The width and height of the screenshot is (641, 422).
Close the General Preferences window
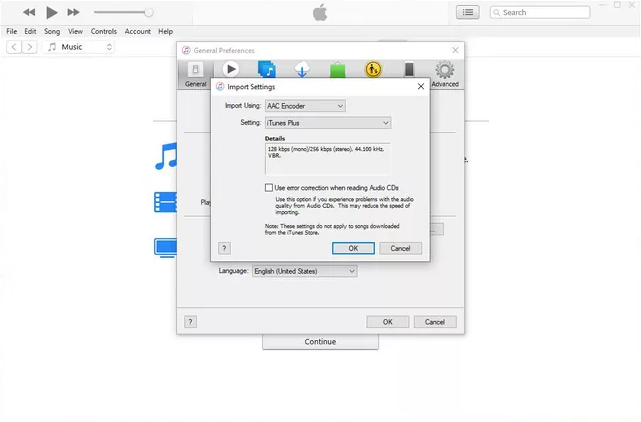(455, 50)
